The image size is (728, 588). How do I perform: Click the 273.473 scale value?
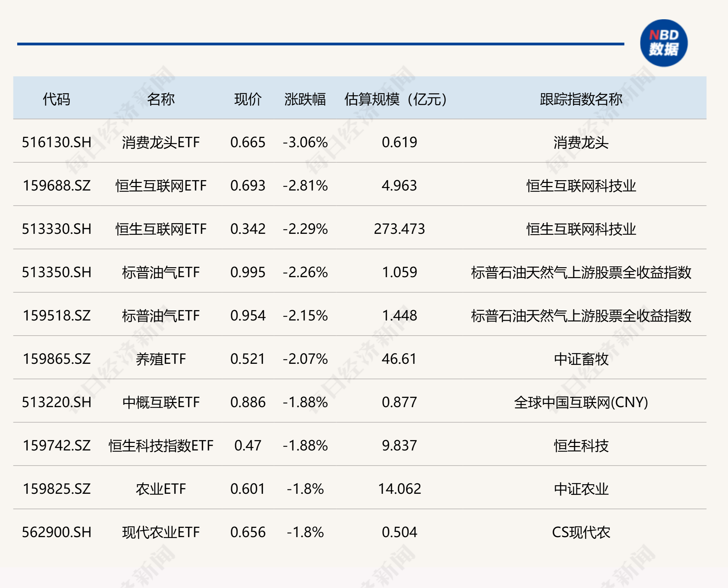[399, 229]
